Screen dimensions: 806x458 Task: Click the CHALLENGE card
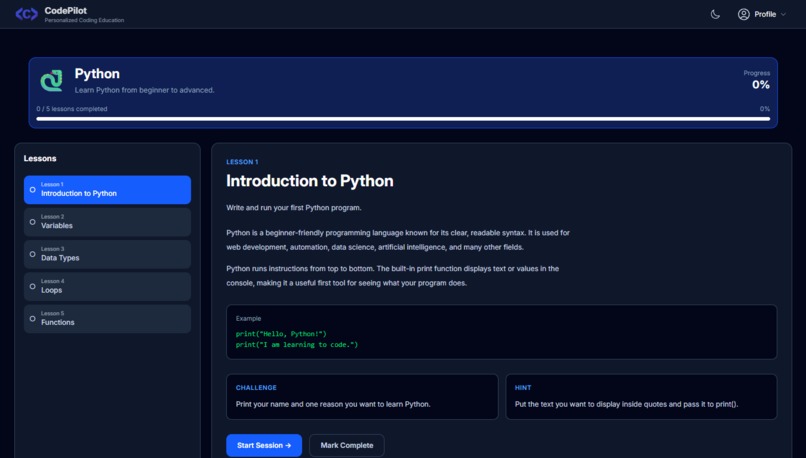coord(362,396)
